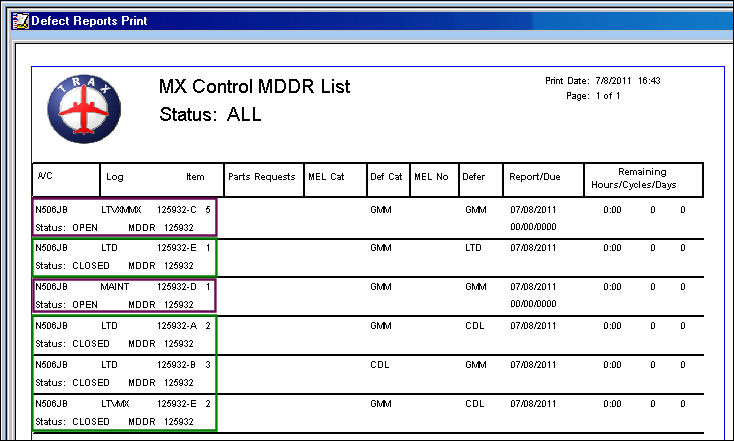The height and width of the screenshot is (441, 734).
Task: Click the Print Date 7/8/2011 16:43 text
Action: 602,81
